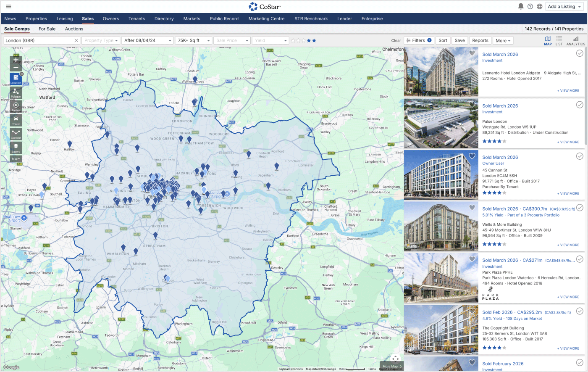Screen dimensions: 588x372
Task: Open the Property Type dropdown
Action: click(100, 40)
